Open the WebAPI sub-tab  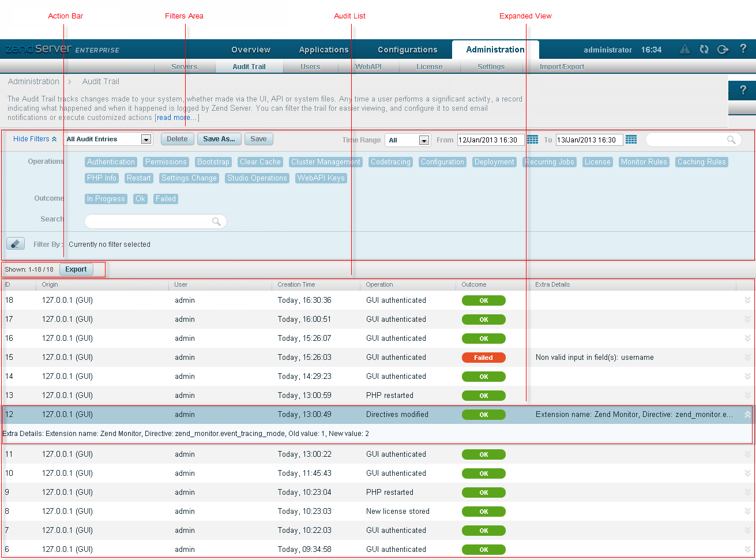pos(368,67)
